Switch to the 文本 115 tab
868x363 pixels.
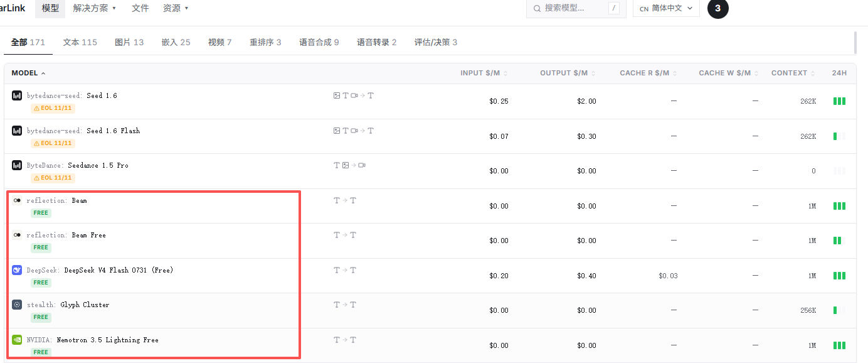tap(80, 42)
